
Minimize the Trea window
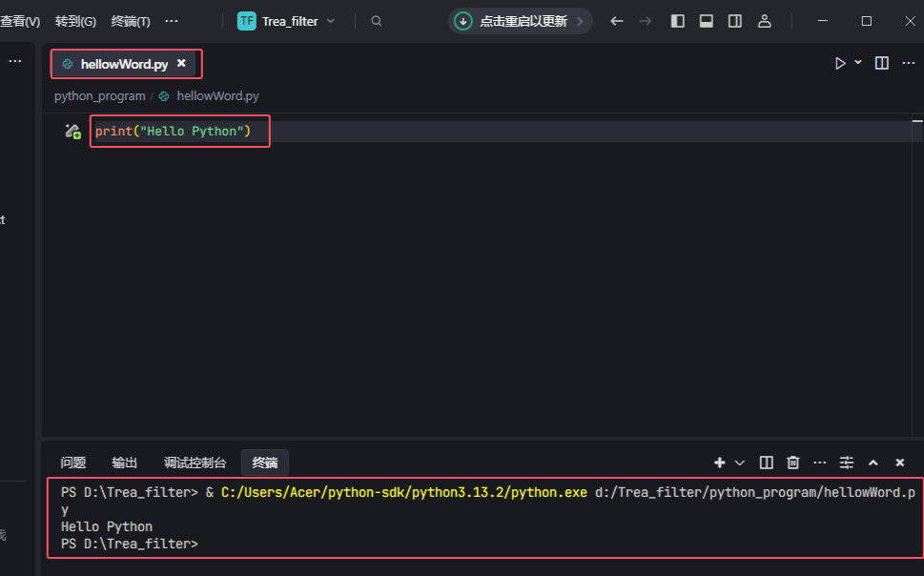[823, 21]
